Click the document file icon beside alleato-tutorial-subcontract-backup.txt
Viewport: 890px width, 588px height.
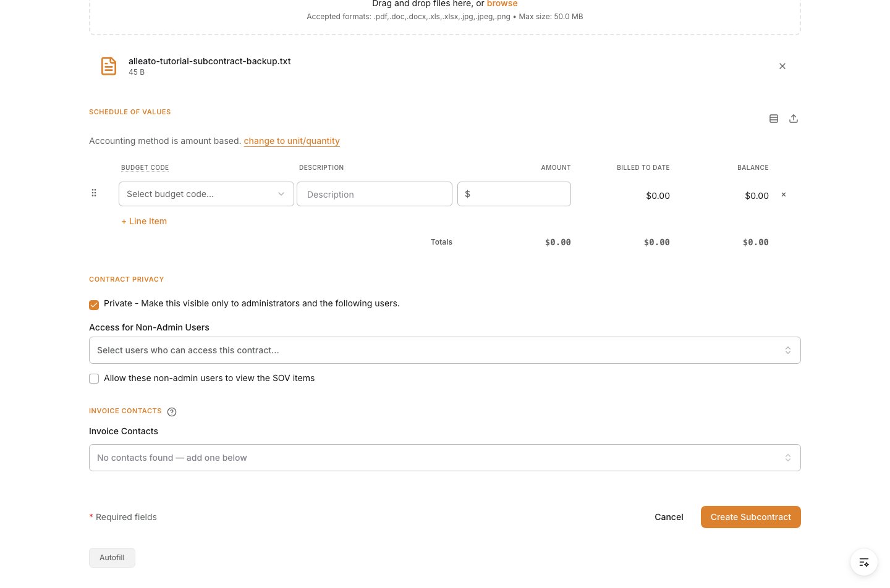pos(109,66)
